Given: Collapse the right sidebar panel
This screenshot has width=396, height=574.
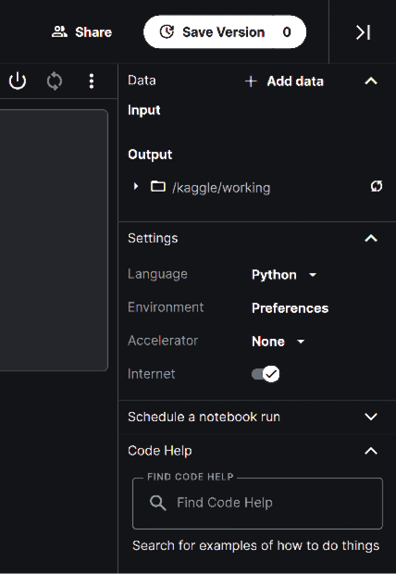Looking at the screenshot, I should 363,32.
